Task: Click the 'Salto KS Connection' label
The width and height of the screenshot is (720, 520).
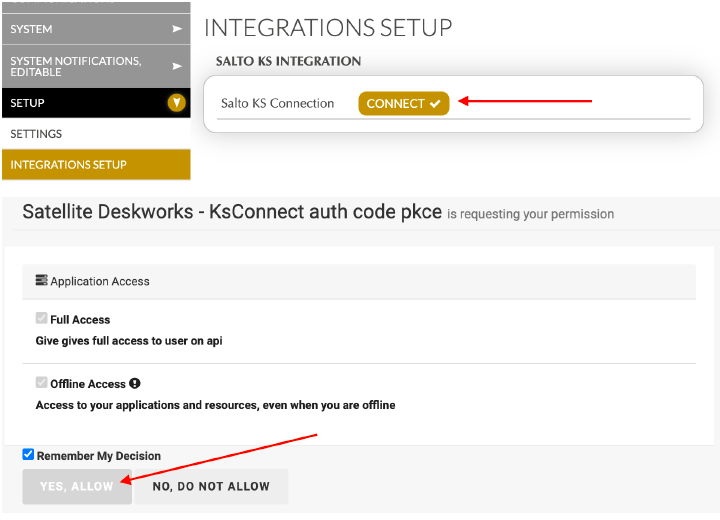Action: (x=277, y=103)
